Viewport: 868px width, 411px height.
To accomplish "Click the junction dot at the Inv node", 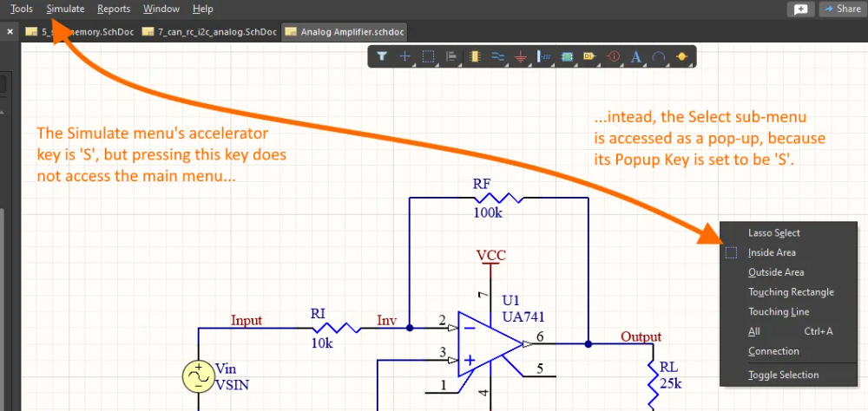I will click(409, 328).
